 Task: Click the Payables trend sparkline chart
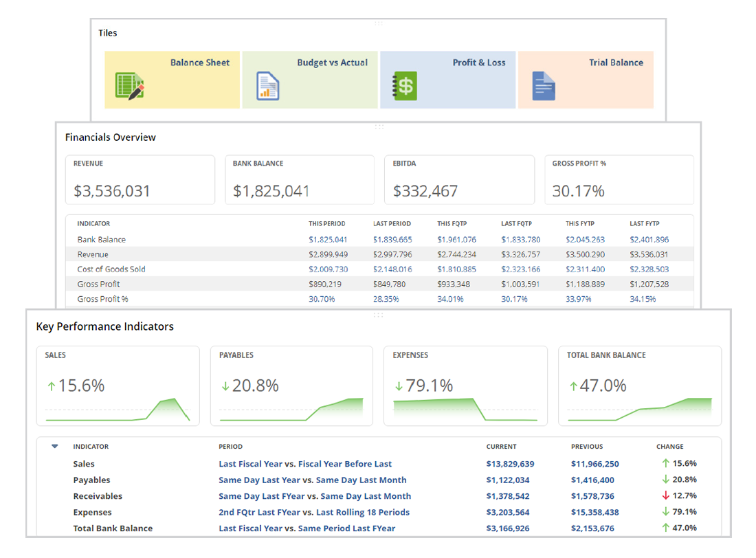coord(291,410)
